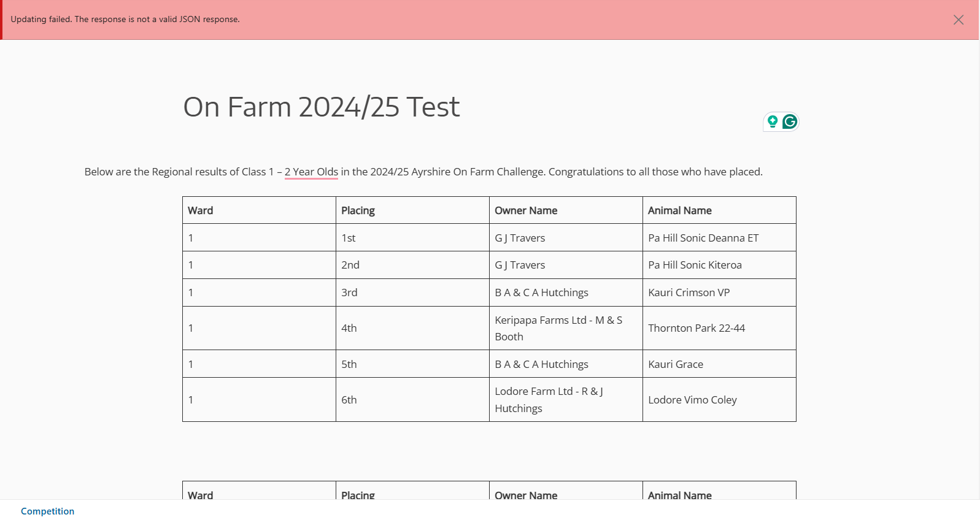
Task: Select the Kauri Grace cell
Action: (x=719, y=364)
